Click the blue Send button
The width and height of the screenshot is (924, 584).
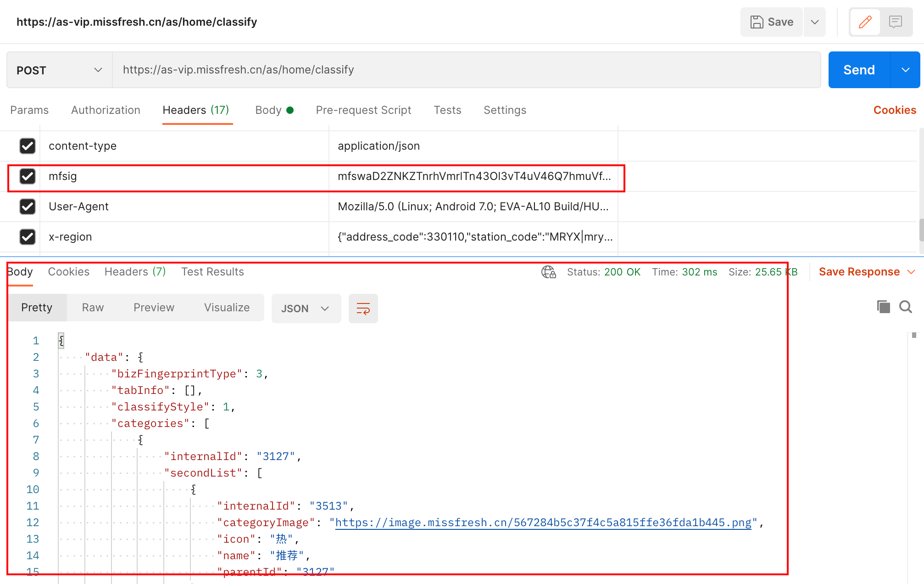pos(859,70)
